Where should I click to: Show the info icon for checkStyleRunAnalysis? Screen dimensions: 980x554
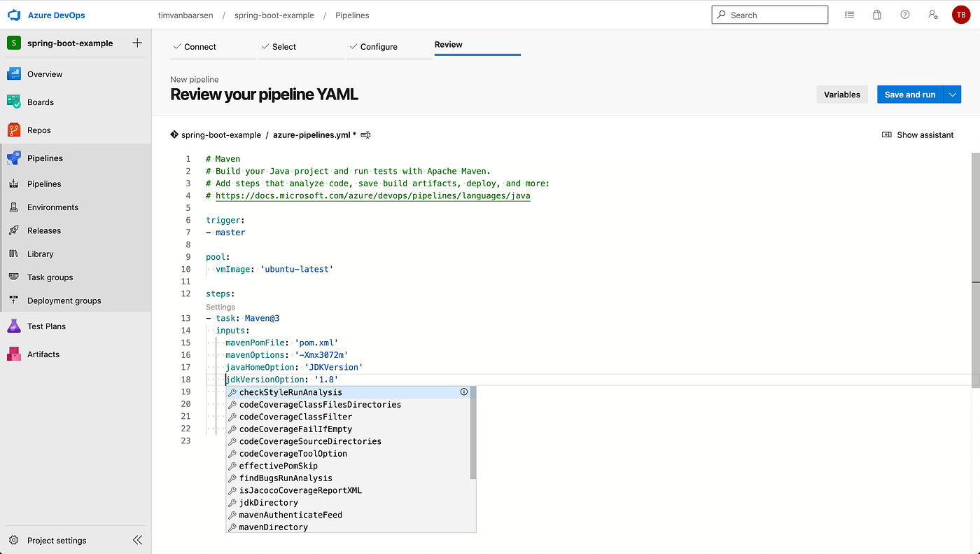point(464,392)
